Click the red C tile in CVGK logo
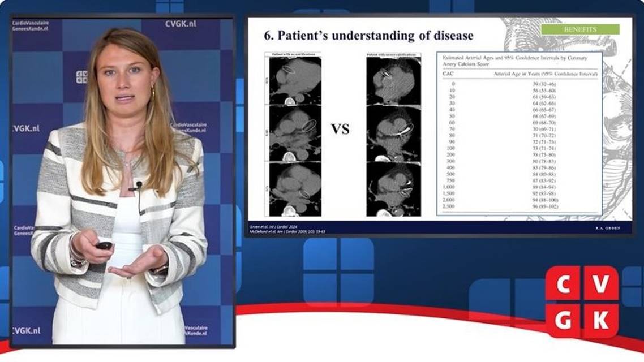The width and height of the screenshot is (644, 362). point(563,284)
